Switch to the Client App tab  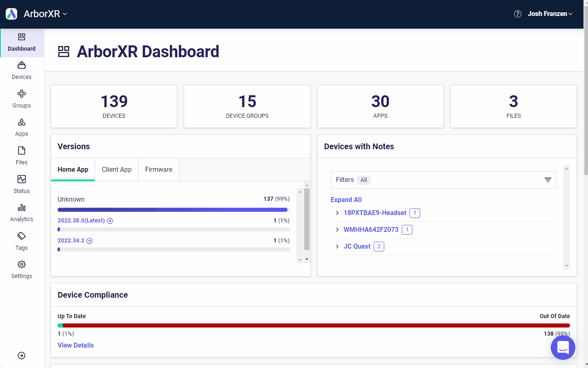(x=117, y=170)
